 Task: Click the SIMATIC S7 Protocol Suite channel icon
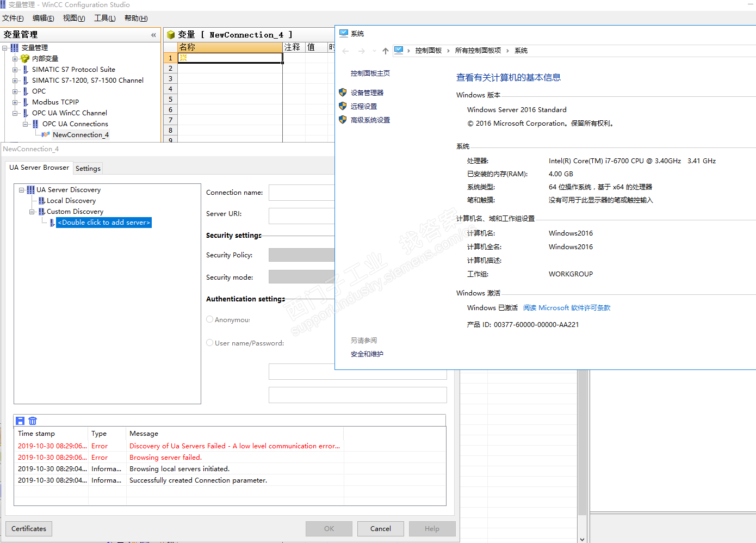coord(26,70)
